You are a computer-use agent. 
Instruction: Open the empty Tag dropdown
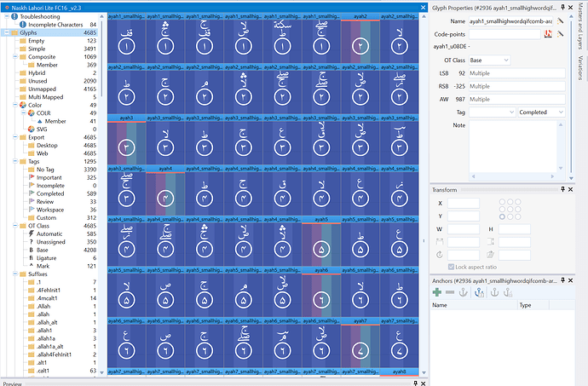click(493, 112)
